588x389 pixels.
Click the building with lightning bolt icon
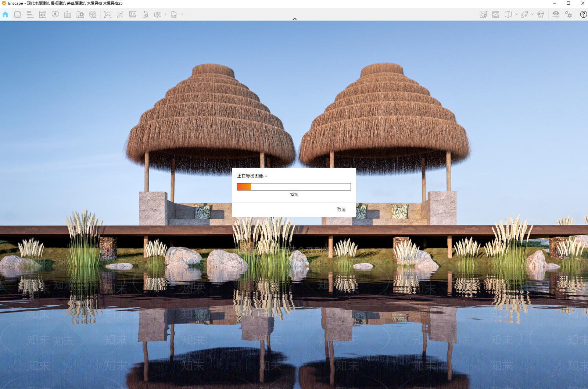pos(80,14)
